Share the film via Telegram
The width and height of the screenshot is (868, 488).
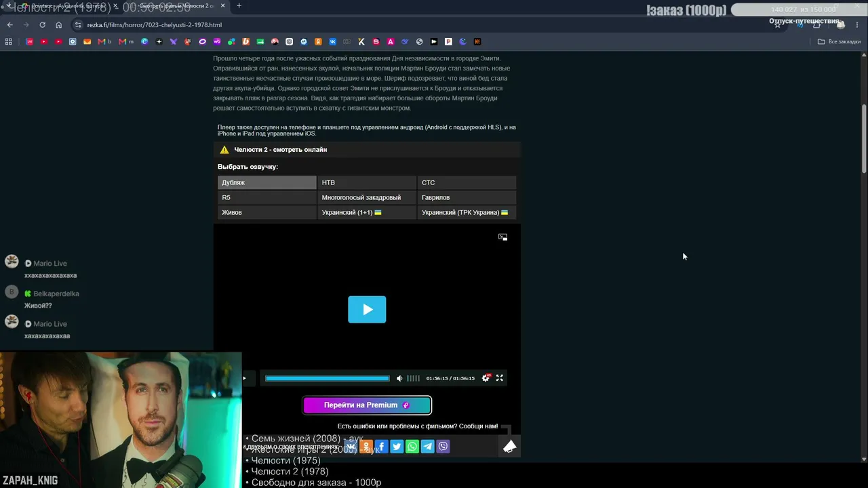pos(428,446)
